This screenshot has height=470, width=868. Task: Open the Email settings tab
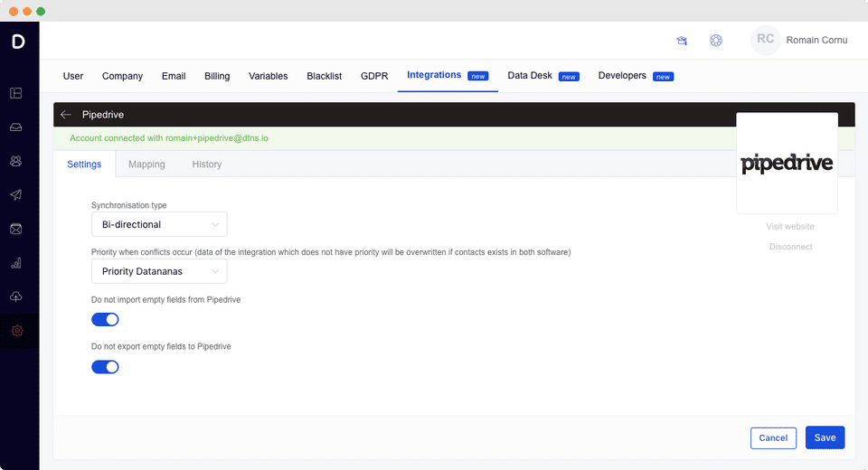click(174, 77)
